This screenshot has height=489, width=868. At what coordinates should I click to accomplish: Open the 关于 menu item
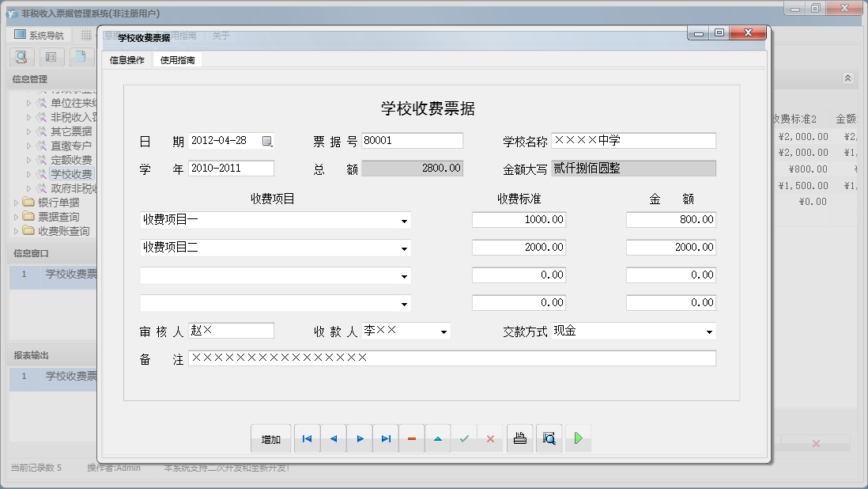click(219, 36)
